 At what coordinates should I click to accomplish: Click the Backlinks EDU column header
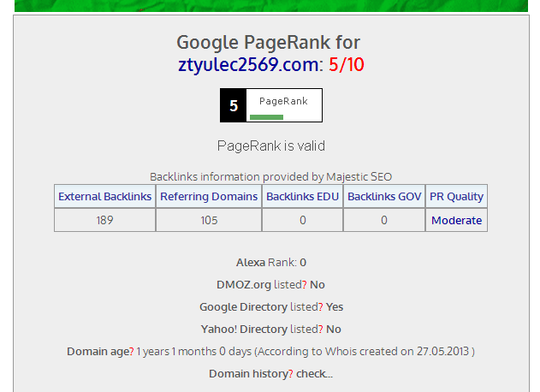click(302, 196)
